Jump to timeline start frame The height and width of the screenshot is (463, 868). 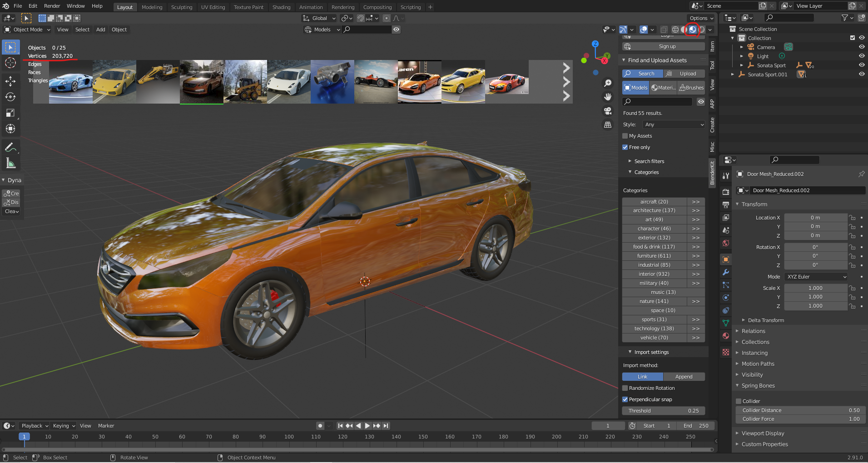tap(340, 426)
